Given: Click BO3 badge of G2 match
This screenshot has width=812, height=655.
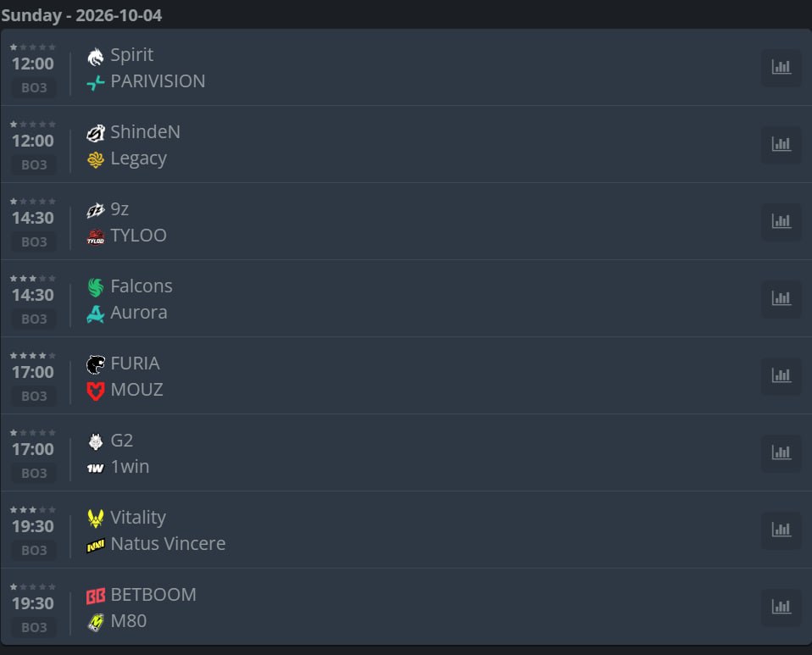Looking at the screenshot, I should pyautogui.click(x=34, y=474).
